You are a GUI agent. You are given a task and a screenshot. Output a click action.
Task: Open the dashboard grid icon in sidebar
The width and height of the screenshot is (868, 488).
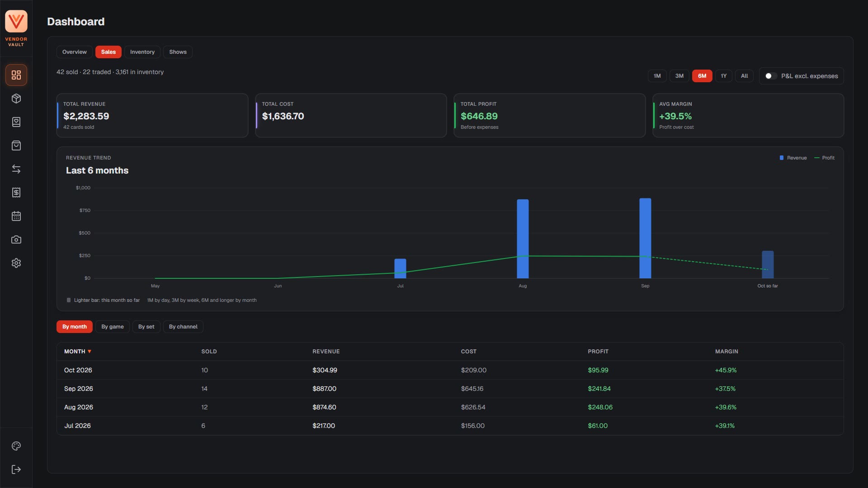16,75
